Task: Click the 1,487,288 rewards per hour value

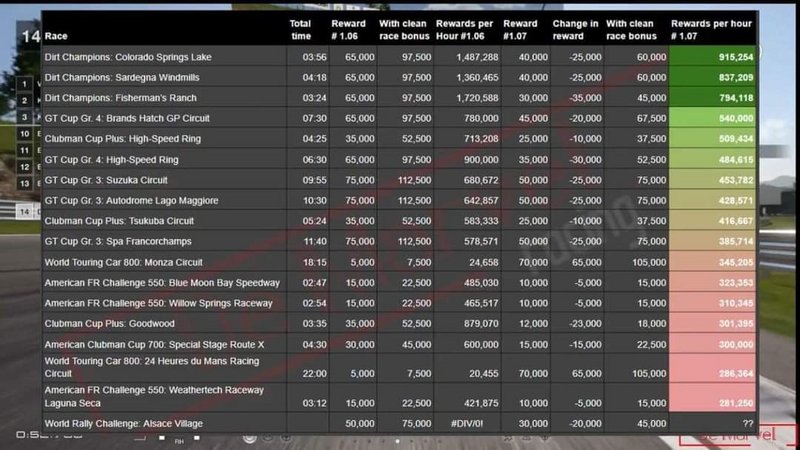Action: click(x=477, y=57)
